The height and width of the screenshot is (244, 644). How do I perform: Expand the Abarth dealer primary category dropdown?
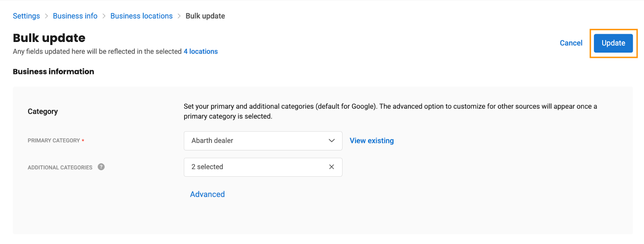point(263,141)
